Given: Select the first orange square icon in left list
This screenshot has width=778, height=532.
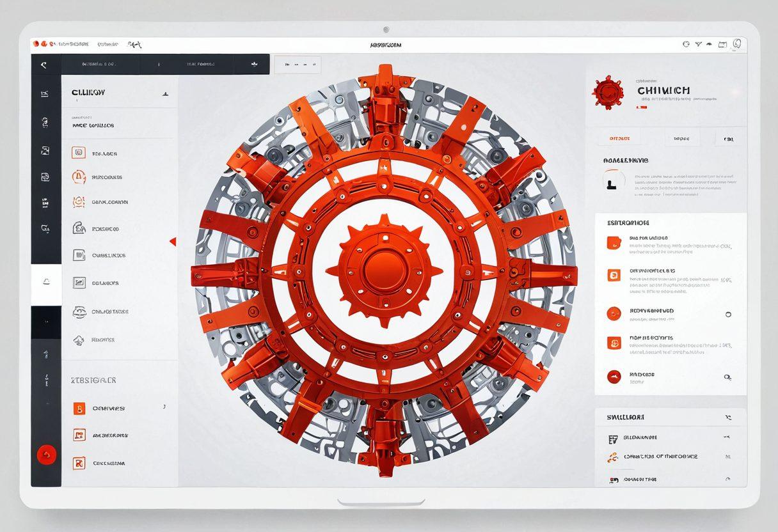Looking at the screenshot, I should [x=79, y=153].
